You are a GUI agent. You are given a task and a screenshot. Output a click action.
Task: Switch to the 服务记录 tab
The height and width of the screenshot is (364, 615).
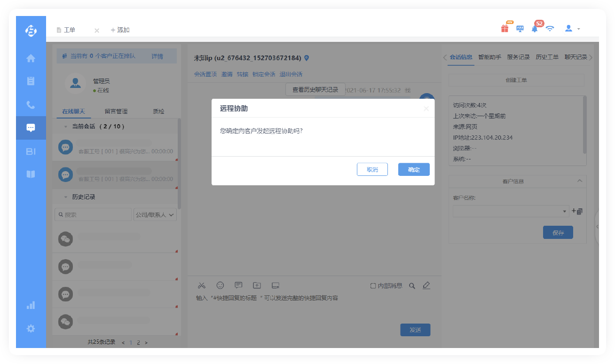[x=518, y=57]
